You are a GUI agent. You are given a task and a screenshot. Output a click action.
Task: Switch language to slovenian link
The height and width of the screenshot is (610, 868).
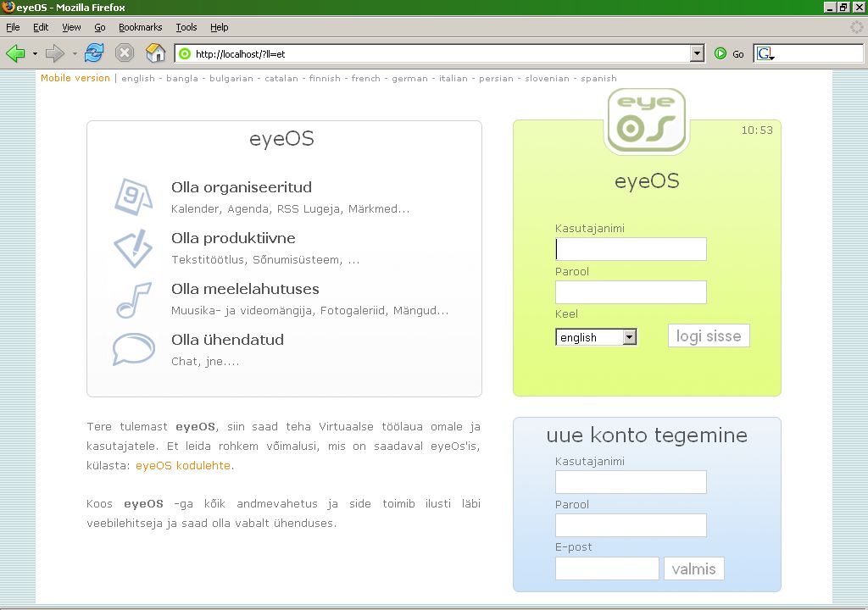pos(547,79)
